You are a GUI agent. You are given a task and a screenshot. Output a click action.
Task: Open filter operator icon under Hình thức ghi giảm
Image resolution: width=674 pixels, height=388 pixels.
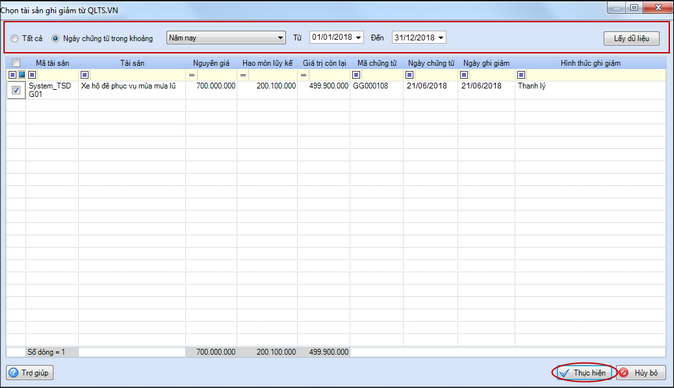(x=521, y=75)
